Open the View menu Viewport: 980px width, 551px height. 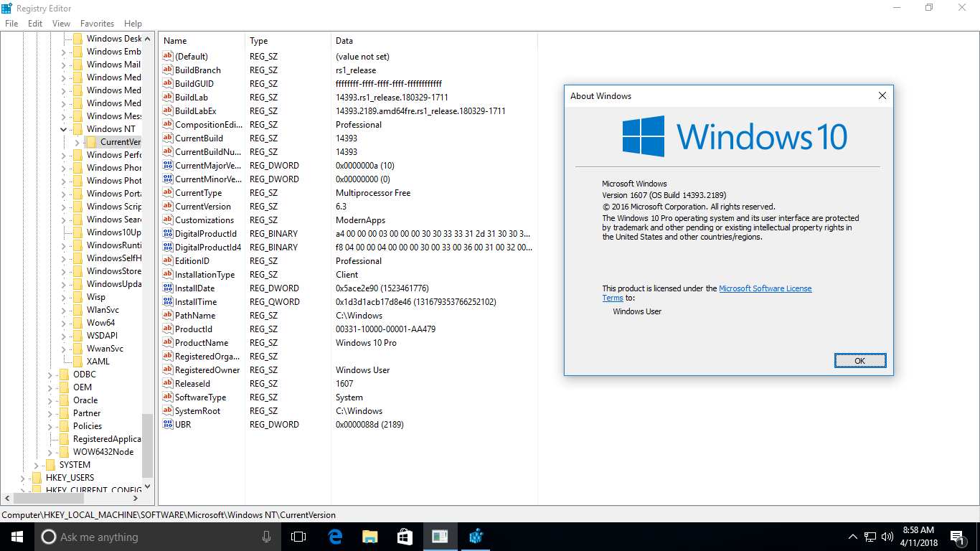(61, 24)
